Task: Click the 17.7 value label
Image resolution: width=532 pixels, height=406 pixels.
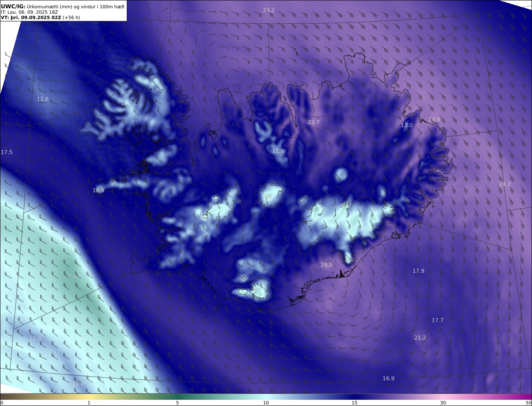Action: (438, 320)
